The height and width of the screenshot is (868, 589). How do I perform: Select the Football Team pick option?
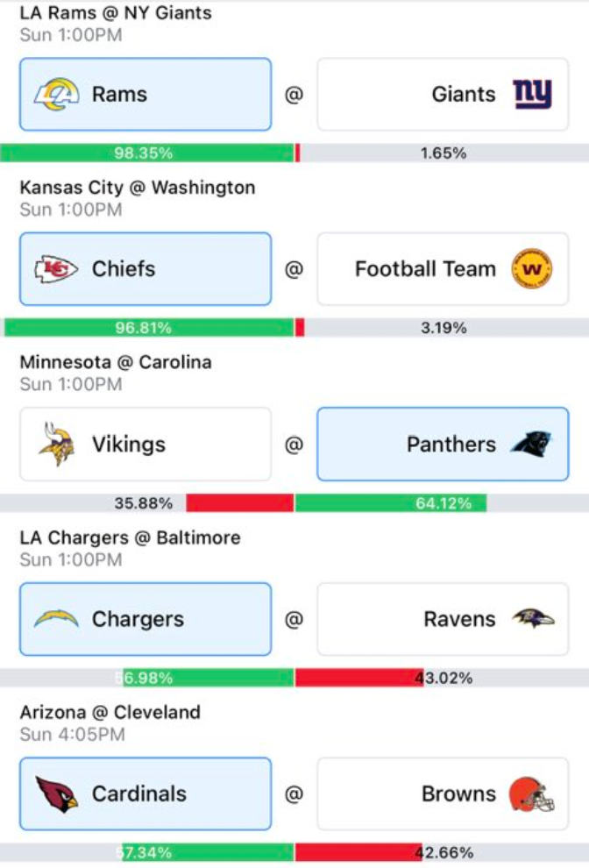tap(443, 269)
